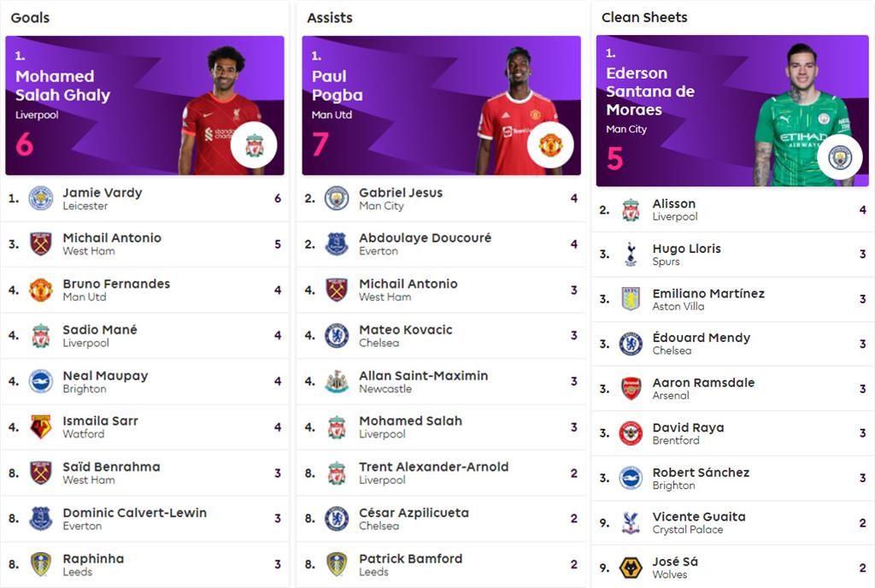Click the Tottenham crest beside Hugo Lloris
Viewport: 875px width, 588px height.
(x=631, y=254)
